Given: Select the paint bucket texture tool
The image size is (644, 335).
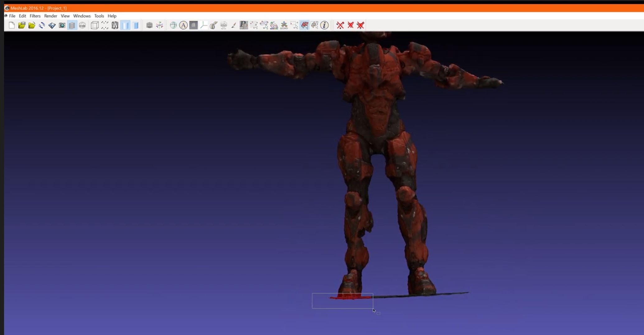Looking at the screenshot, I should tap(213, 25).
